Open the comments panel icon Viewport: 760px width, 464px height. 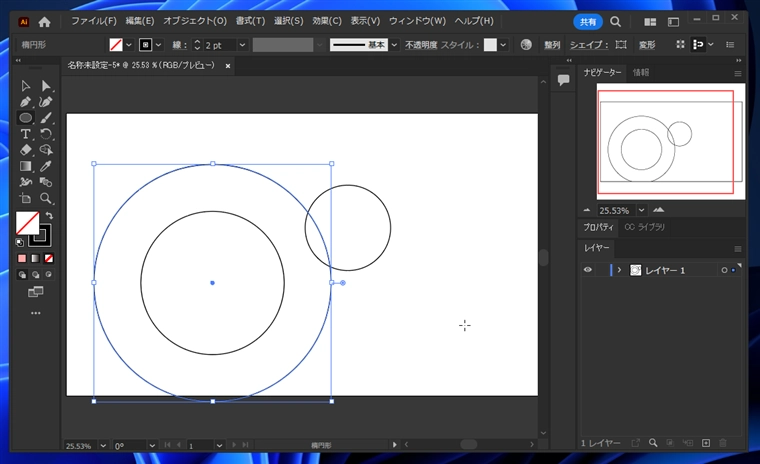563,80
